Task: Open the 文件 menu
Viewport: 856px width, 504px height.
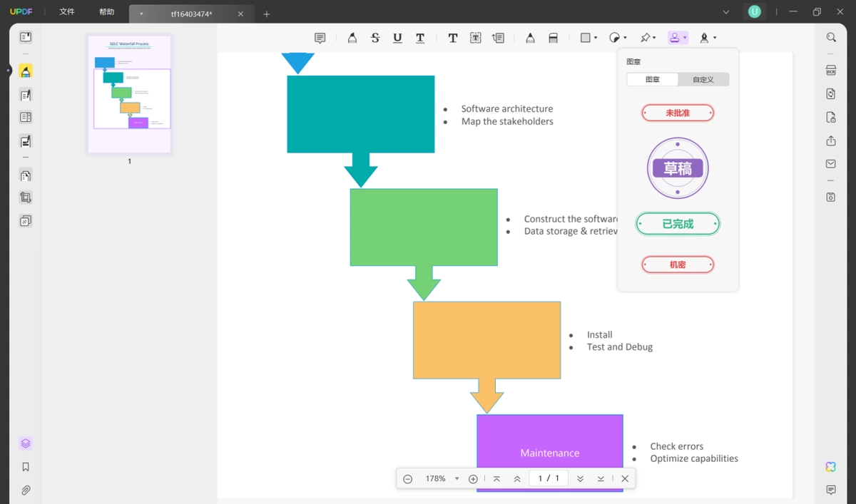Action: pyautogui.click(x=67, y=12)
